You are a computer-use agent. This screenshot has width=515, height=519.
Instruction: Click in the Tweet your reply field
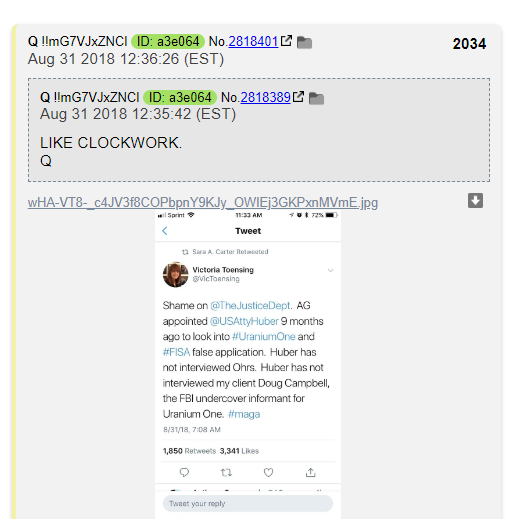click(248, 503)
